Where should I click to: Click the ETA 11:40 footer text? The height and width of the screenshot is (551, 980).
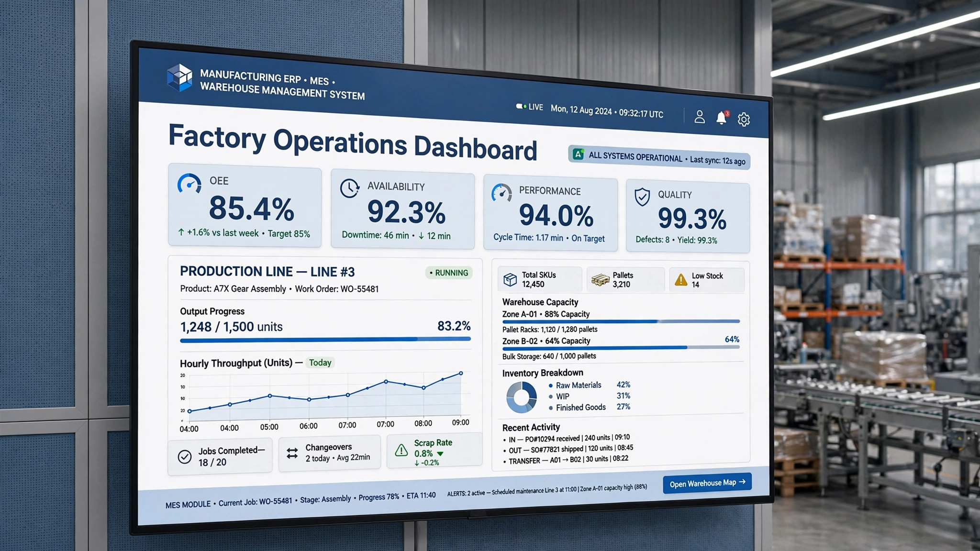pyautogui.click(x=421, y=496)
